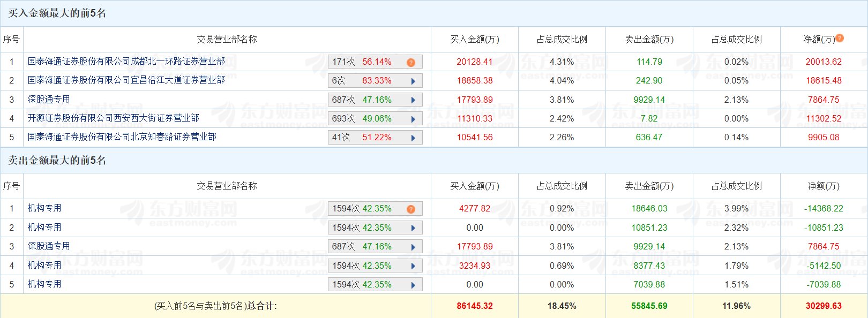Click the orange help icon in the first 机构专用 row
Image resolution: width=868 pixels, height=318 pixels.
coord(411,209)
